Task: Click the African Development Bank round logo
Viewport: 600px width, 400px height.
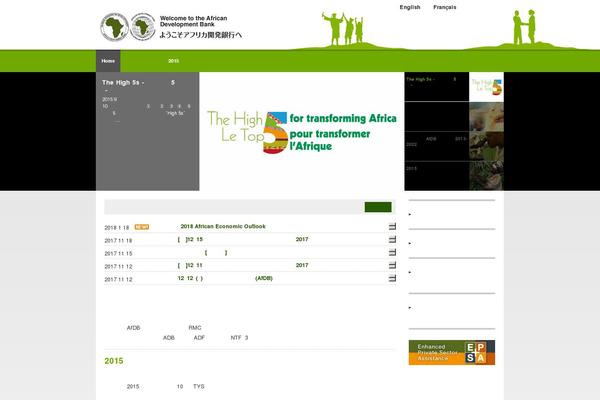Action: (x=114, y=27)
